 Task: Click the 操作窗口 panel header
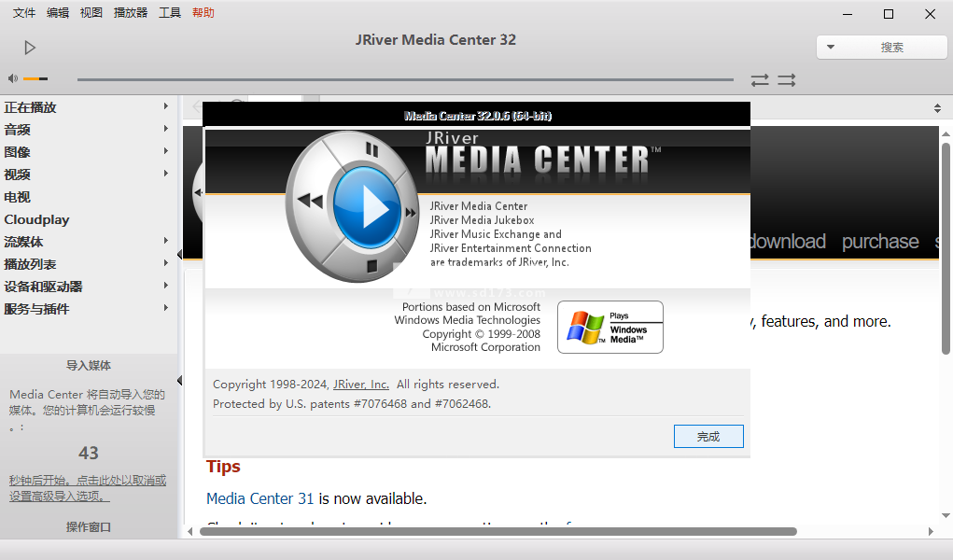89,527
